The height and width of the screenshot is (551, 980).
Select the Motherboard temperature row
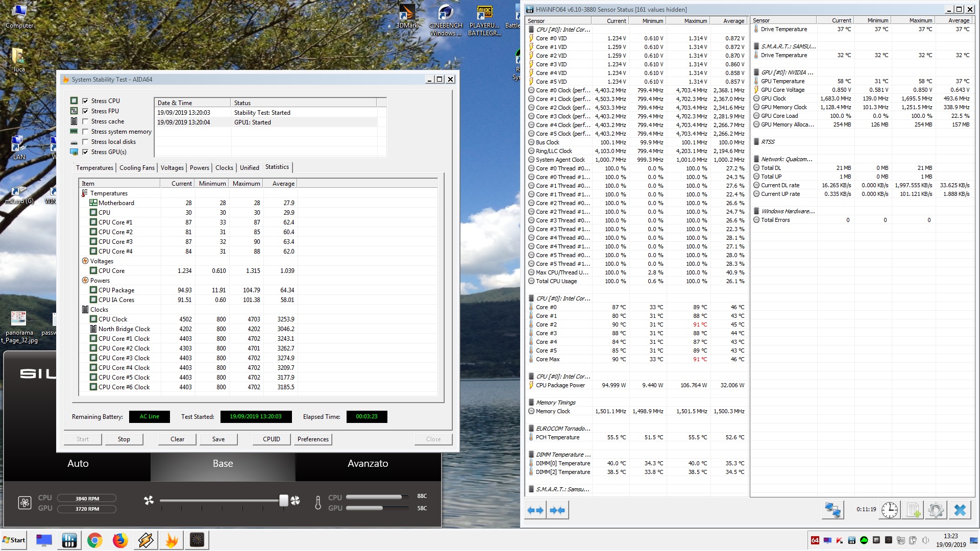click(258, 203)
